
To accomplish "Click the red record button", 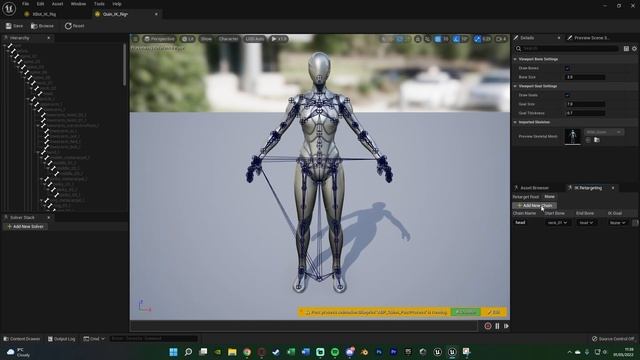I will click(x=488, y=326).
